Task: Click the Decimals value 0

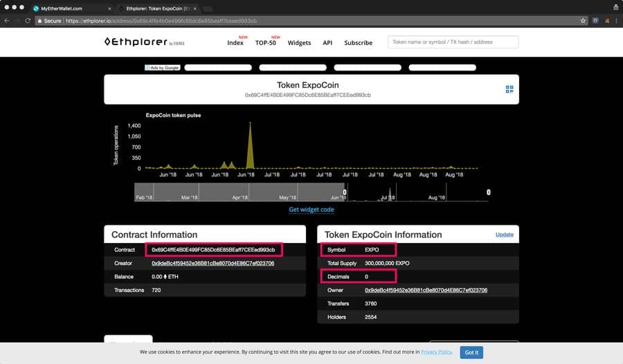Action: coord(366,277)
